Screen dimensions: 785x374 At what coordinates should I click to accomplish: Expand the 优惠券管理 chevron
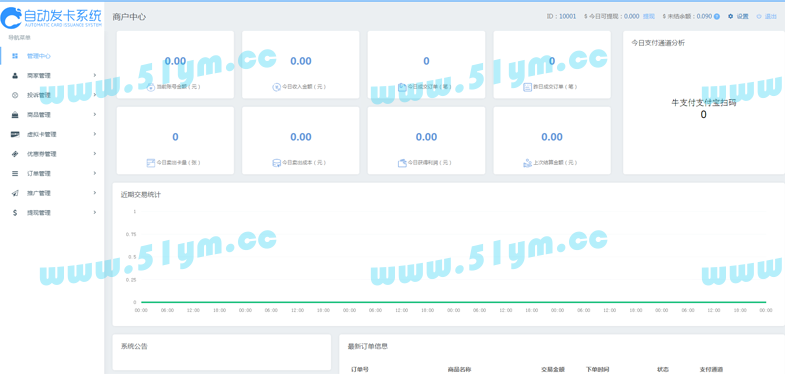click(x=95, y=153)
